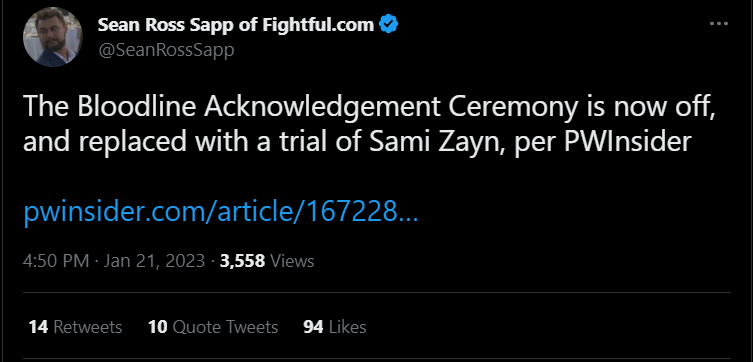Click the number 94 beside Likes
The height and width of the screenshot is (362, 753).
click(x=313, y=327)
